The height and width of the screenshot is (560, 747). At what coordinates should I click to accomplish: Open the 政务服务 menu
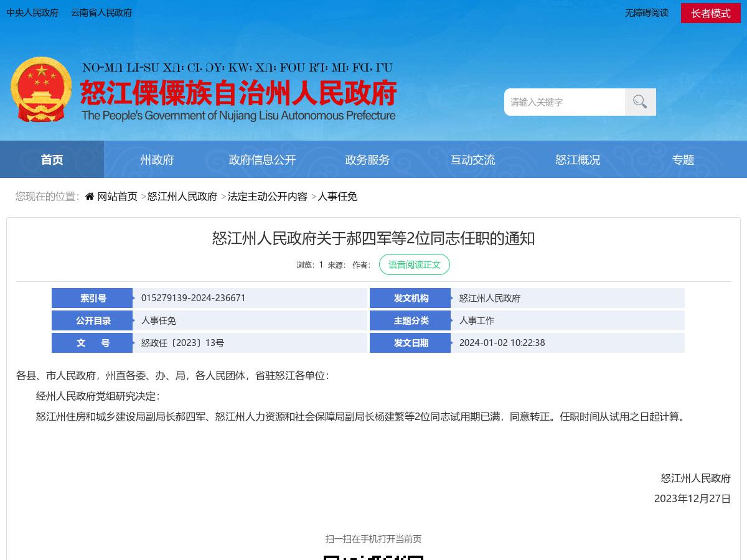(367, 159)
